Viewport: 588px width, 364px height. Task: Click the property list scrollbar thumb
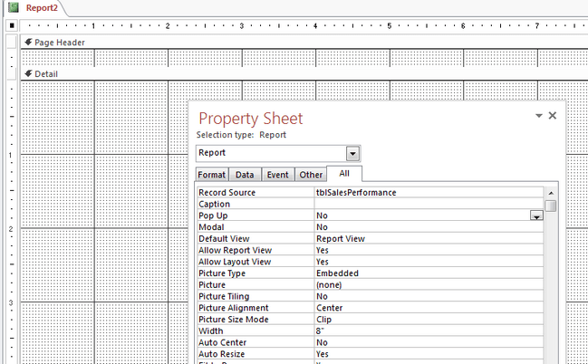point(551,206)
